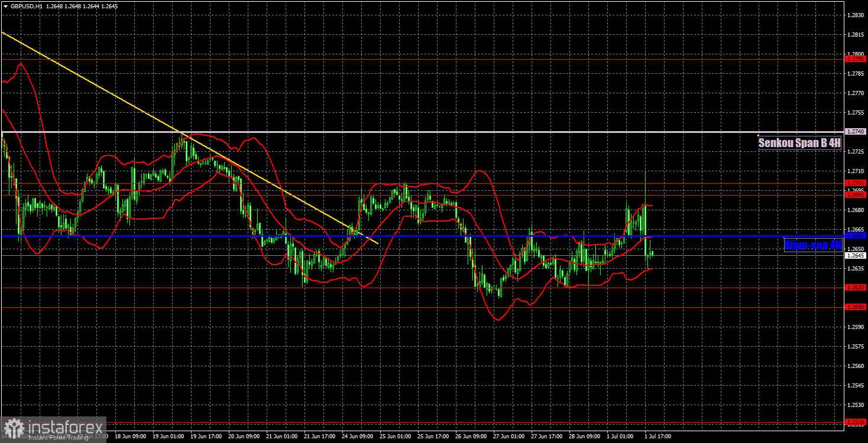Pick the red 1.2605 level tag
Viewport: 868px width, 443px height.
point(855,307)
